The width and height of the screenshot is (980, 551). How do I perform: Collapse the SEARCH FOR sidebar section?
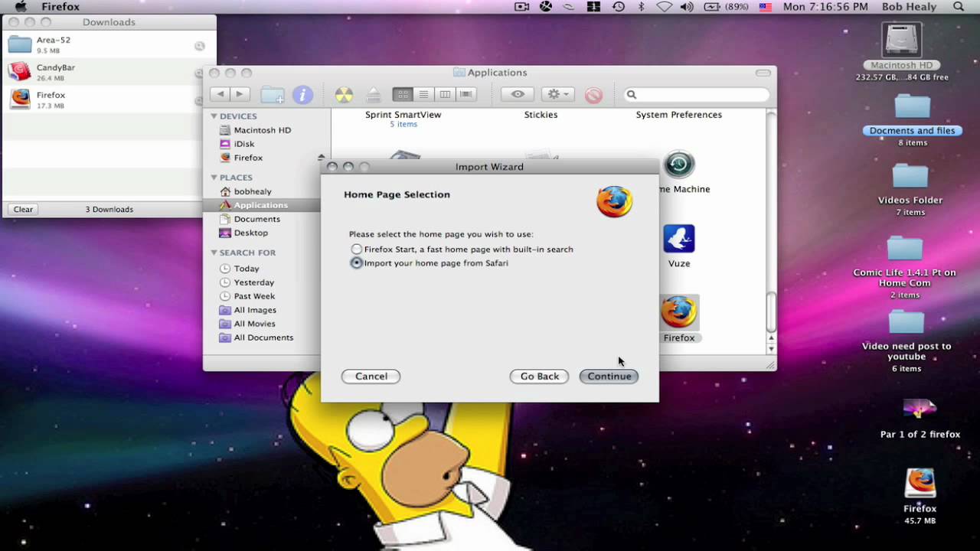click(214, 253)
